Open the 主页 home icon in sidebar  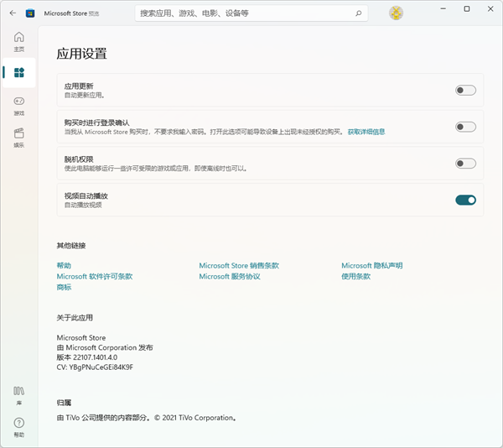pyautogui.click(x=18, y=40)
